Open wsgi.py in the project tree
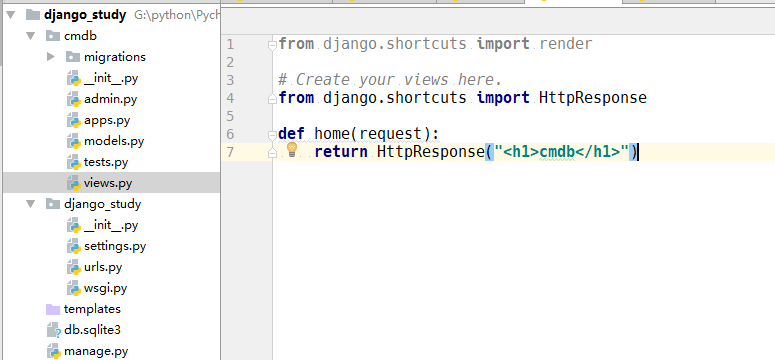775x360 pixels. [x=105, y=288]
